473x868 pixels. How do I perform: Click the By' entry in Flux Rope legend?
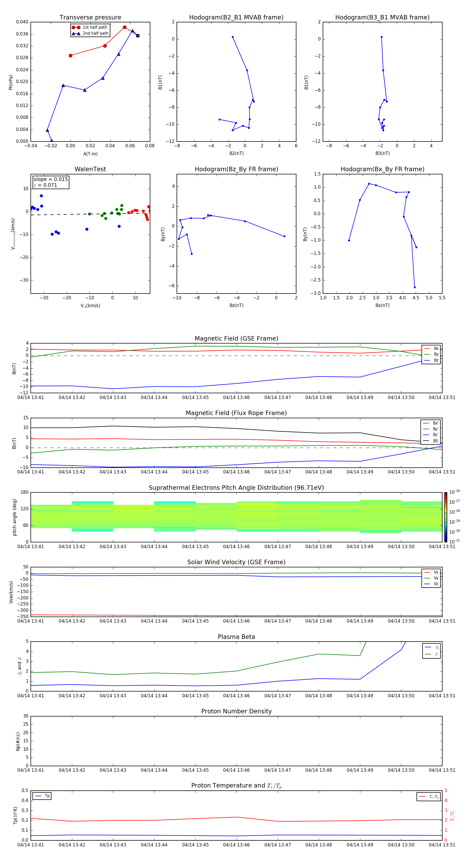(x=431, y=429)
